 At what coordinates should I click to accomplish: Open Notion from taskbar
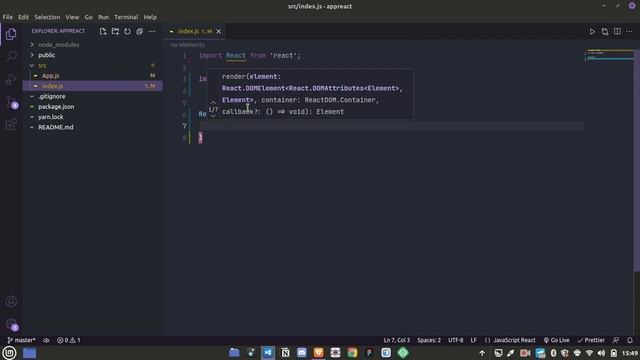coord(285,353)
